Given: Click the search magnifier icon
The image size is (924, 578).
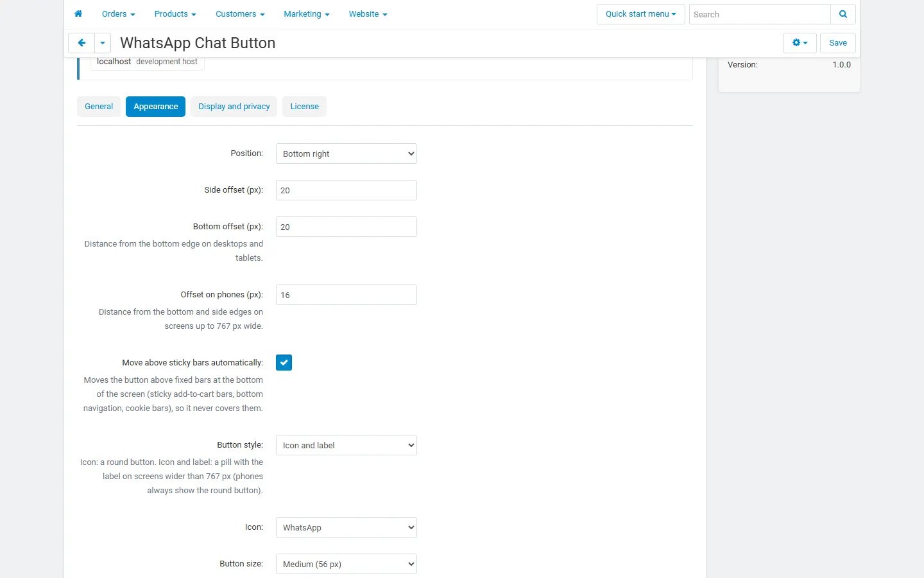Looking at the screenshot, I should [843, 14].
